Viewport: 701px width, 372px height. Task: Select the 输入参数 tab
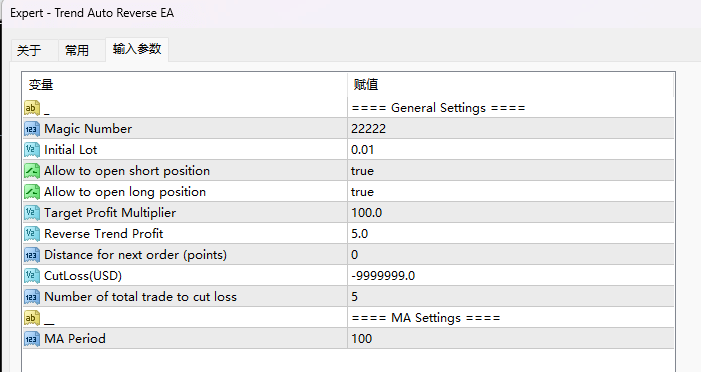137,49
